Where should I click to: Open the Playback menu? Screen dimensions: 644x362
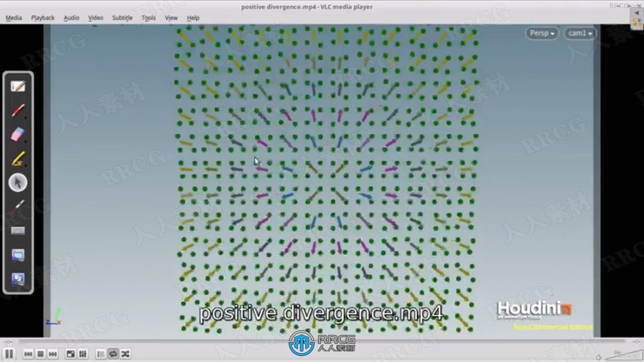(43, 18)
